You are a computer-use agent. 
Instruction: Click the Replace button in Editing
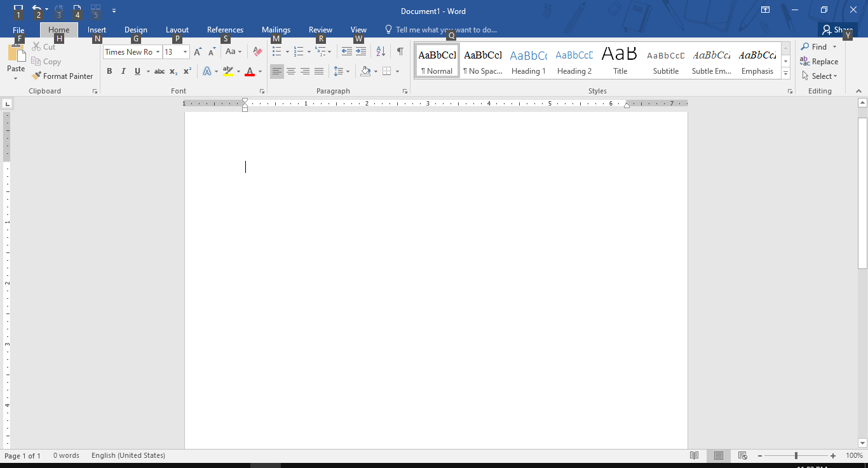818,62
